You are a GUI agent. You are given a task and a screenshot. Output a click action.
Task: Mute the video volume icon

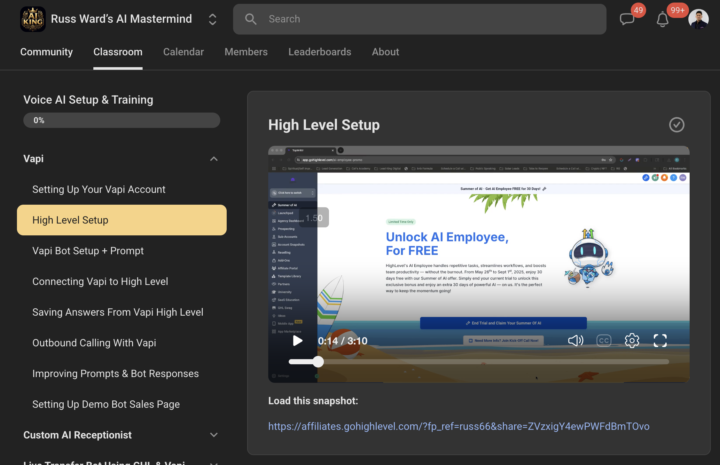[575, 341]
